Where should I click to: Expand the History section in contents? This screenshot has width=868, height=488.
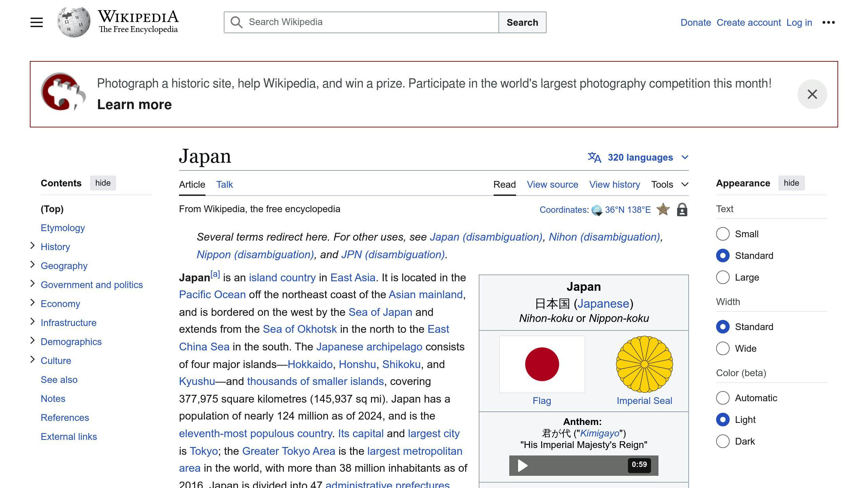tap(33, 245)
